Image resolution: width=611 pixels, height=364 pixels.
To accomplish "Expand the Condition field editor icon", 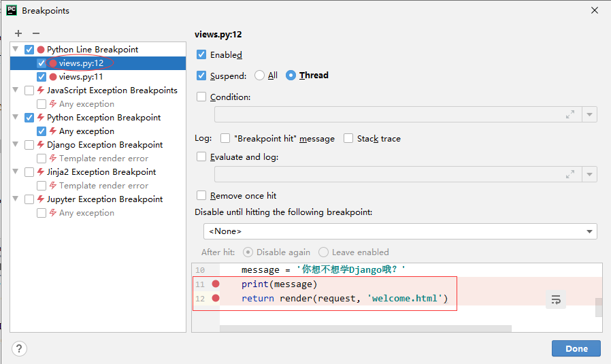I will (x=570, y=114).
